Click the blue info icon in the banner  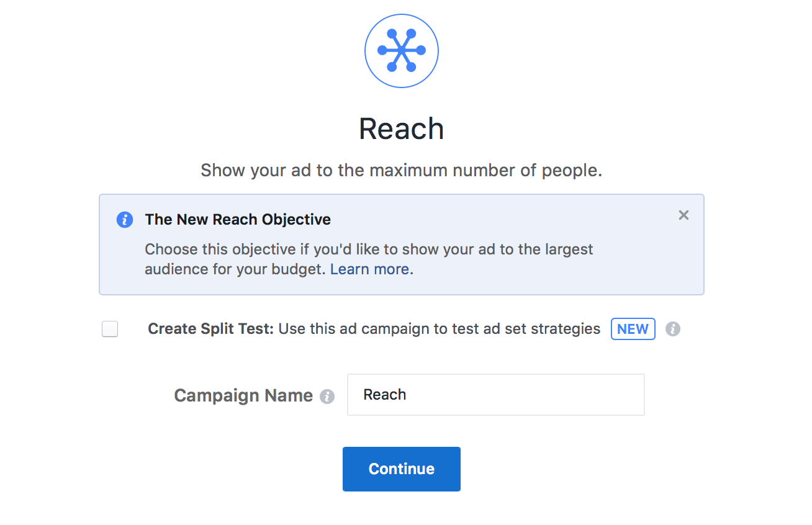125,220
